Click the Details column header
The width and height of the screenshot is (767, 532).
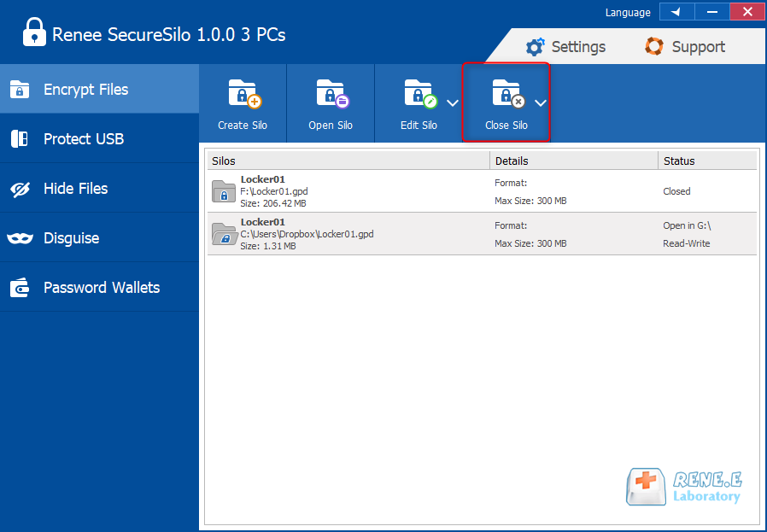point(573,161)
